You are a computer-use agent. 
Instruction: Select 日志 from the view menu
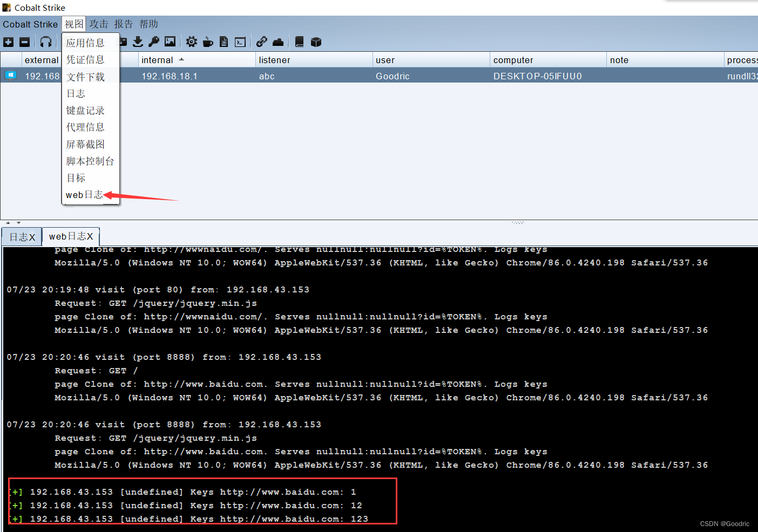click(91, 93)
